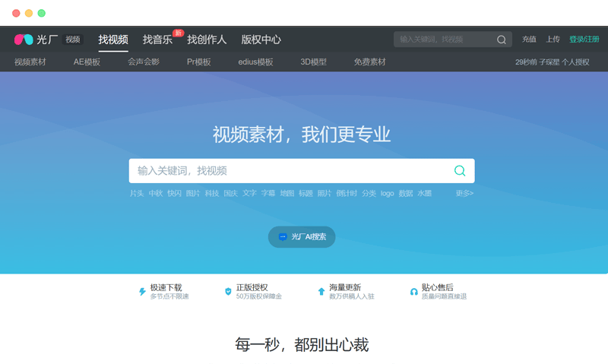Click the 50万版权保障金 subtitle
The height and width of the screenshot is (364, 608).
click(x=259, y=296)
